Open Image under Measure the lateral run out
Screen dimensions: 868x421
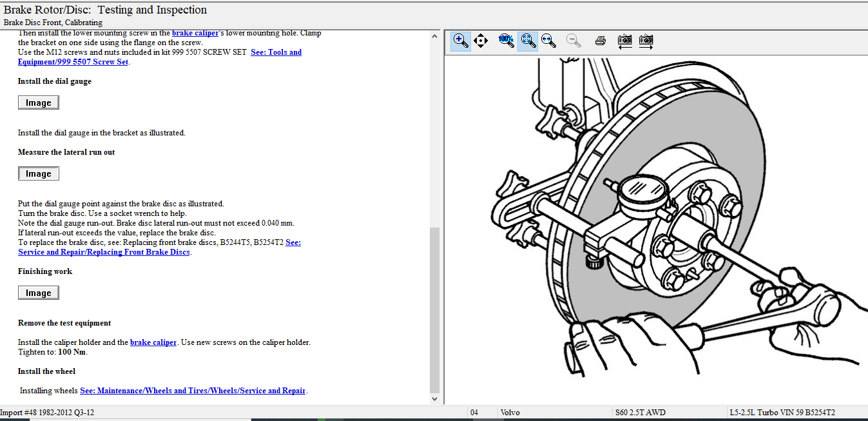pos(39,173)
